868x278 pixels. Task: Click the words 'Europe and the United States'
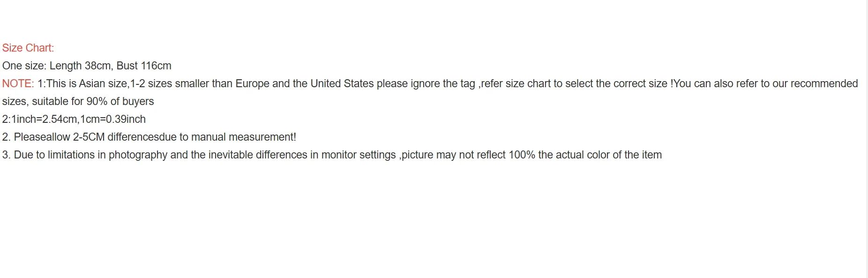point(304,83)
